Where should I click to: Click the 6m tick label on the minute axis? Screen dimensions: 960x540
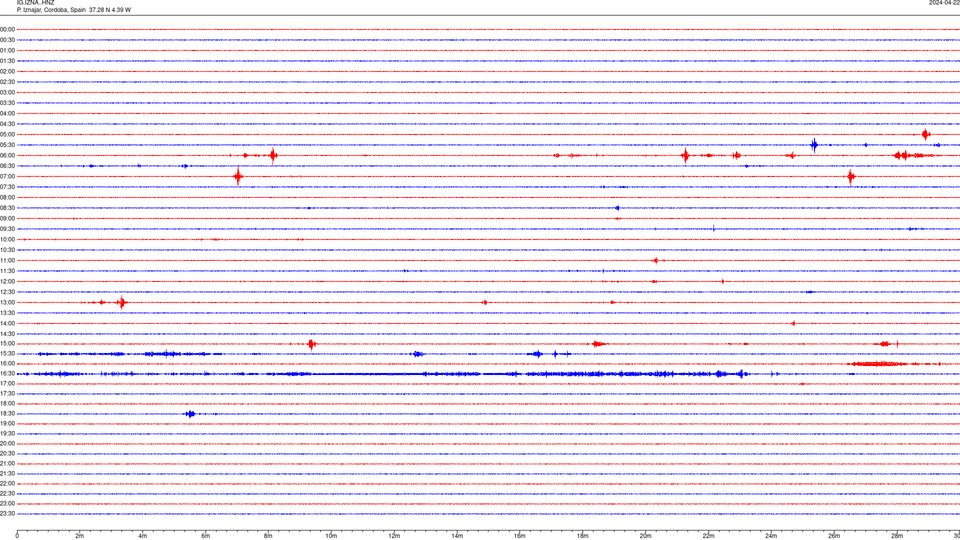tap(206, 536)
